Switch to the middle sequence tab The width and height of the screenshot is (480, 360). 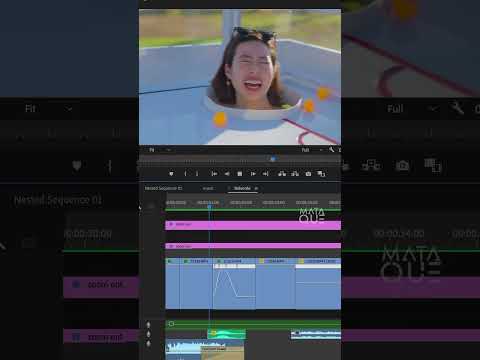pyautogui.click(x=208, y=188)
